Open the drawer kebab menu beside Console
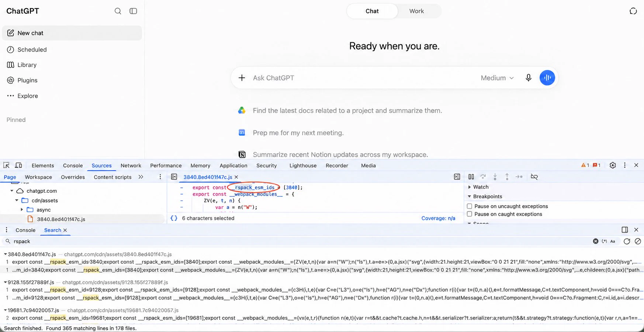This screenshot has height=332, width=644. tap(6, 230)
